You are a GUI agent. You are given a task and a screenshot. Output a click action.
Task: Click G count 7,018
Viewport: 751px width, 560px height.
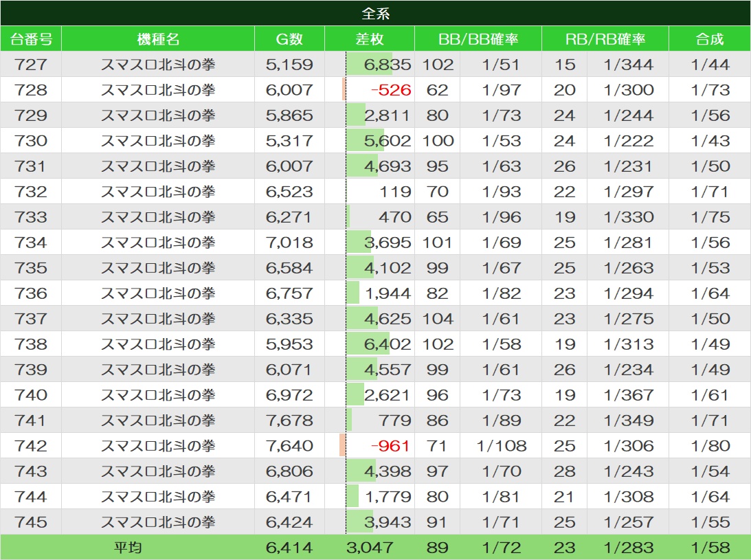[x=289, y=242]
